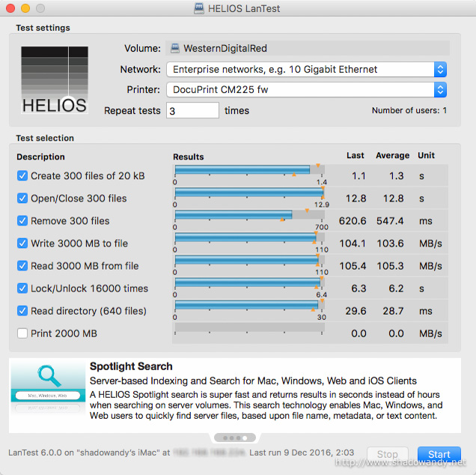Uncheck Create 300 files of 20 kB
Viewport: 476px width, 475px height.
tap(22, 175)
